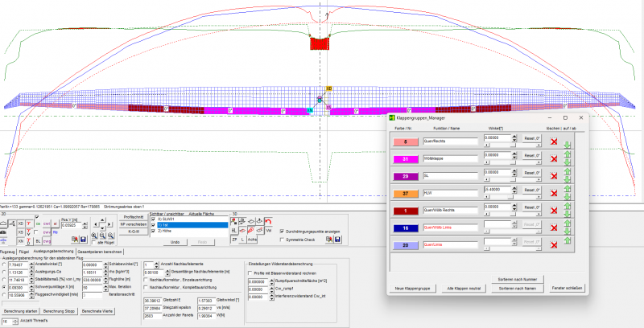Delete the Quer/Links flap group
644x328 pixels.
(553, 246)
